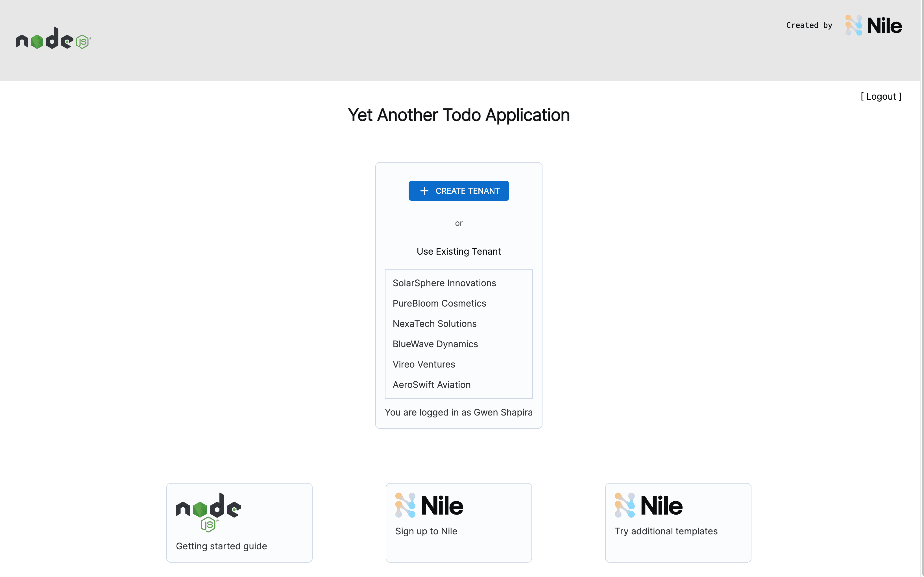Open Try additional templates card

coord(678,521)
